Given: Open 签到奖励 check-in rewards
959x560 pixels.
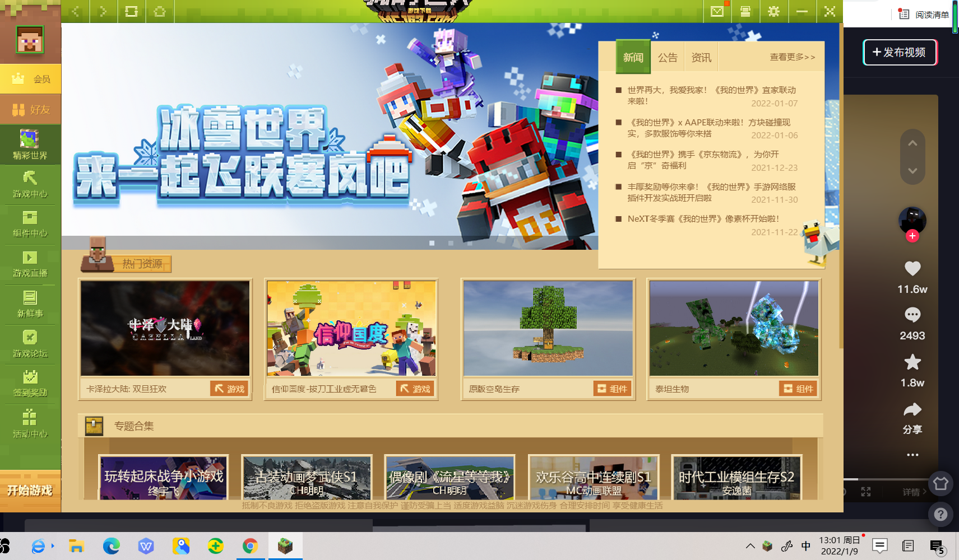Looking at the screenshot, I should 30,384.
